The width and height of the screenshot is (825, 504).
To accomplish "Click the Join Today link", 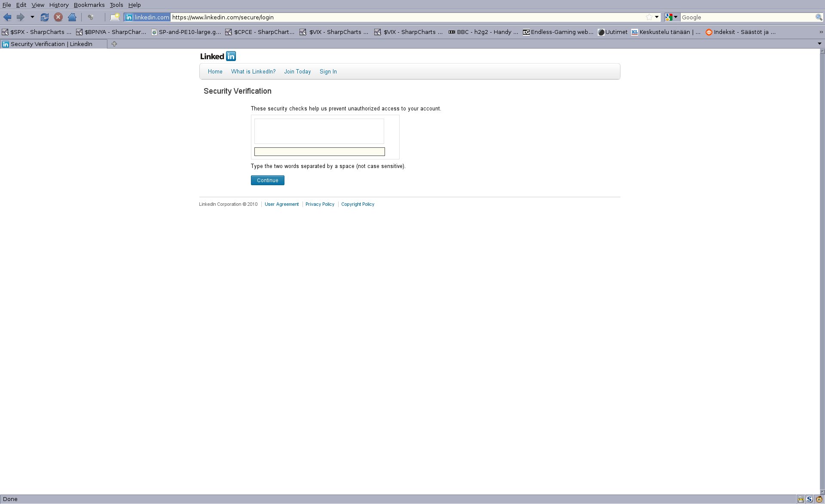I will coord(297,72).
